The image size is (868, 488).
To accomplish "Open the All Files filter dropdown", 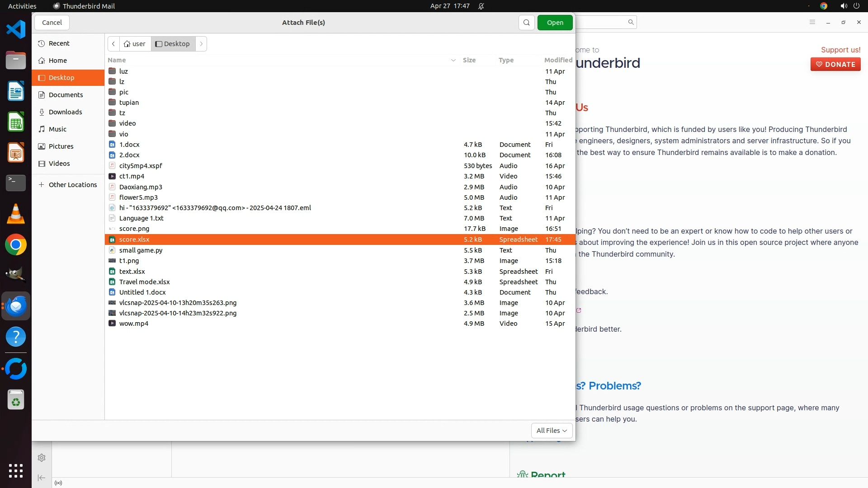I will [552, 431].
